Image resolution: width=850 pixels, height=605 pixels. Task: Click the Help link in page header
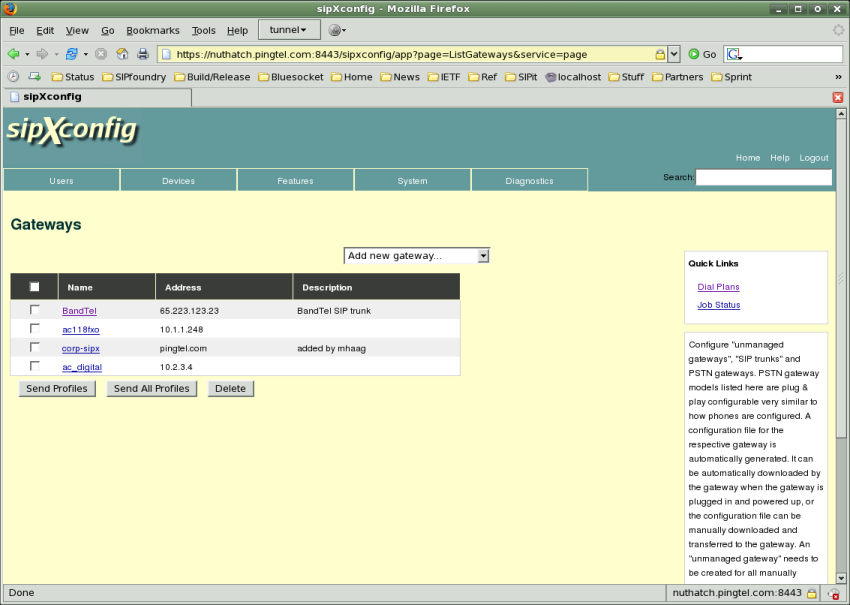(780, 158)
